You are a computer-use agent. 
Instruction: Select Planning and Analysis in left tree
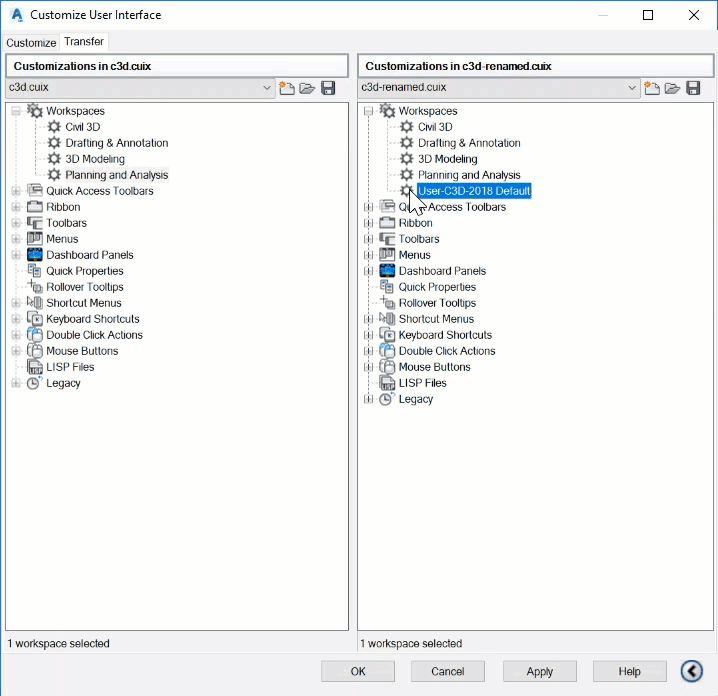click(116, 175)
